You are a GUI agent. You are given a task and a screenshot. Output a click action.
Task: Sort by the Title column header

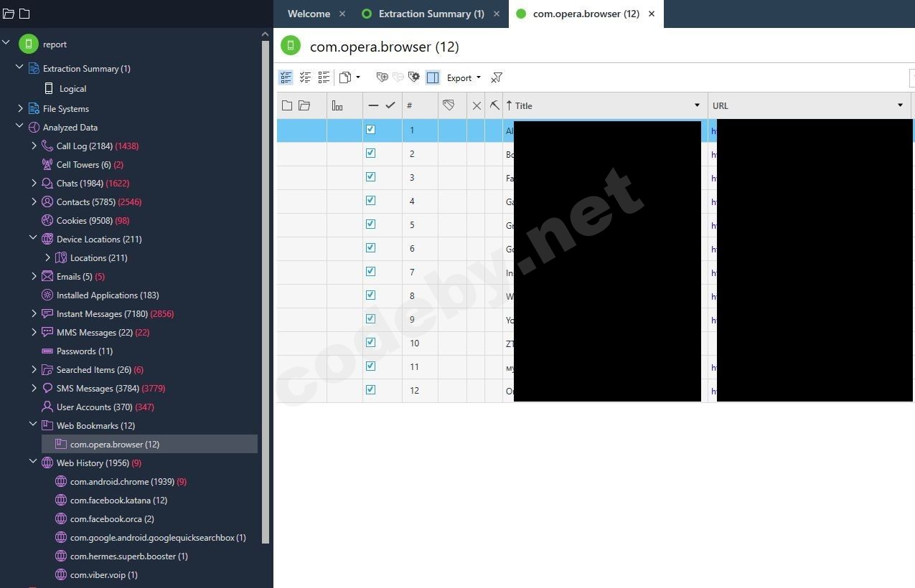coord(524,105)
